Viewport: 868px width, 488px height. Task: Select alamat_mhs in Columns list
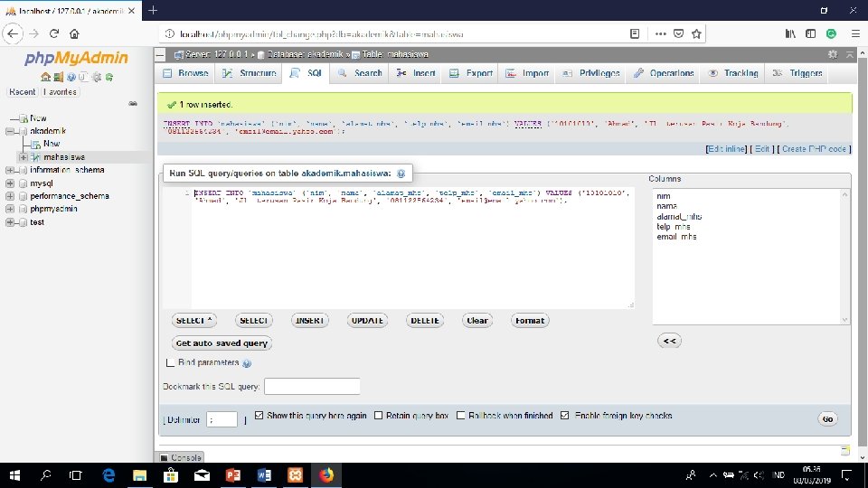tap(679, 216)
